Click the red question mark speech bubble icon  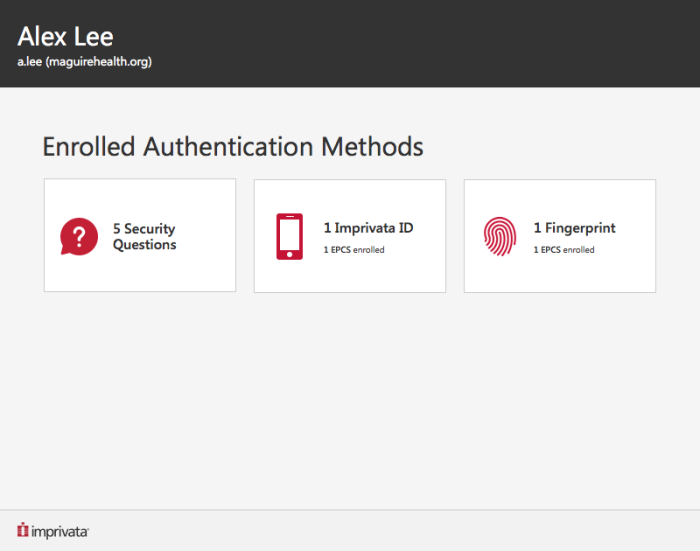pos(79,236)
